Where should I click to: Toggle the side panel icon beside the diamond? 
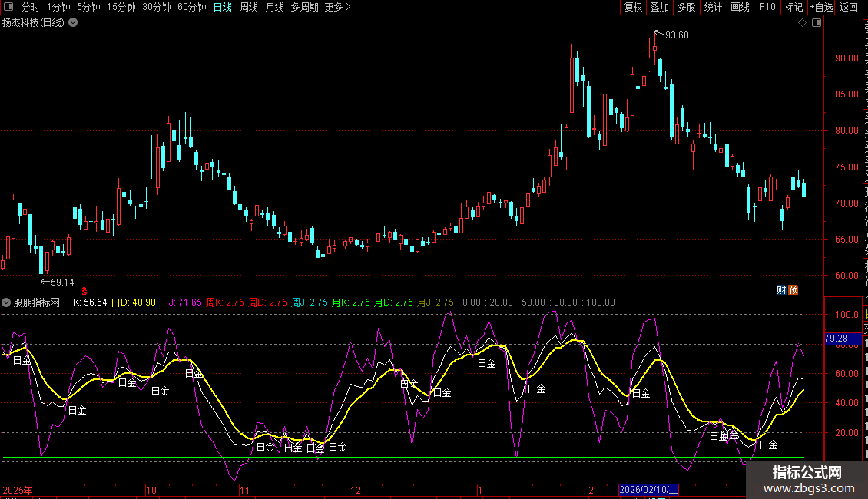point(815,23)
